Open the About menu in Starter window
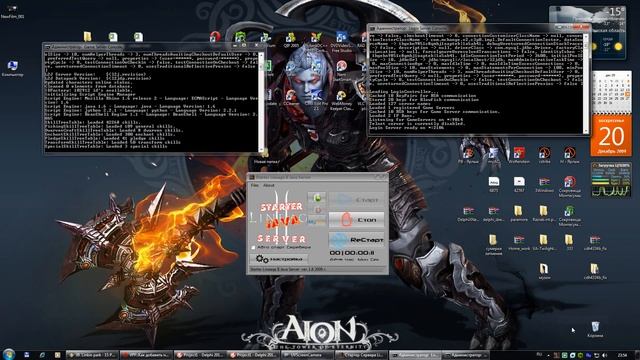Screen dimensions: 640x360 click(269, 185)
